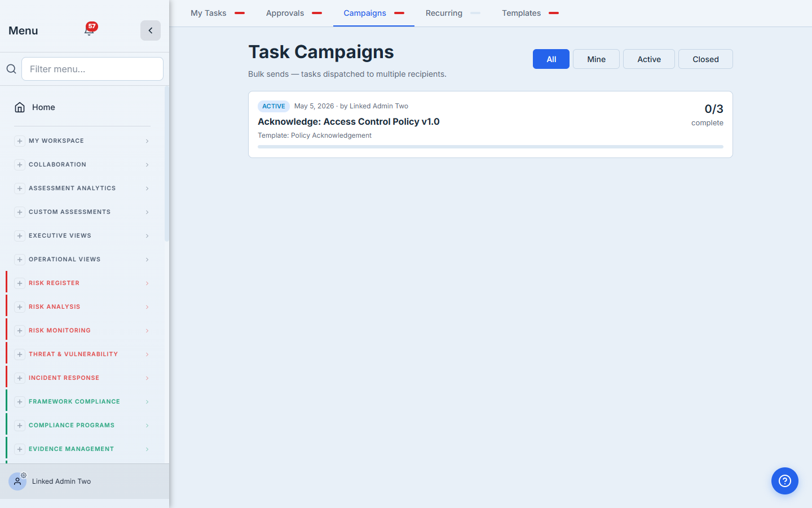This screenshot has width=812, height=508.
Task: Click plus icon beside Risk Monitoring
Action: pos(20,331)
